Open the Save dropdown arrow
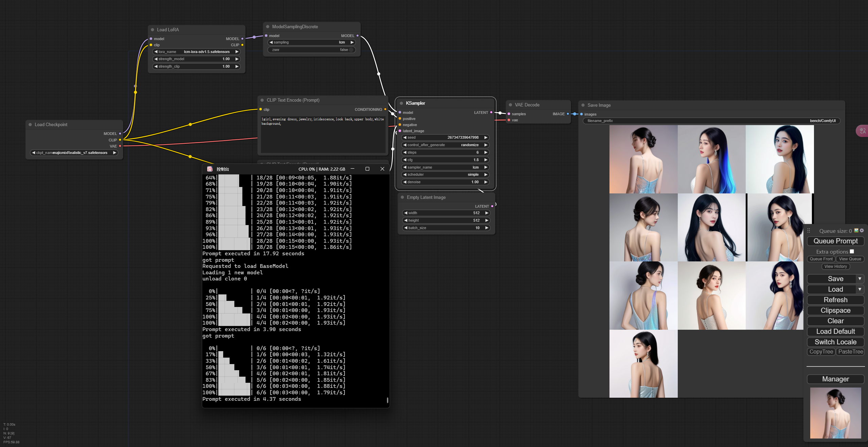Image resolution: width=868 pixels, height=447 pixels. [x=860, y=279]
